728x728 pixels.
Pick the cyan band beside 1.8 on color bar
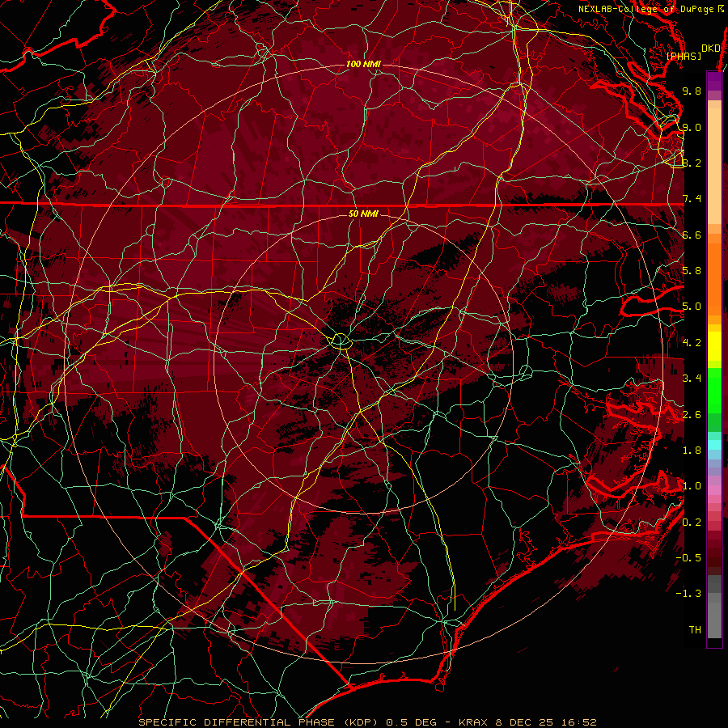click(714, 445)
